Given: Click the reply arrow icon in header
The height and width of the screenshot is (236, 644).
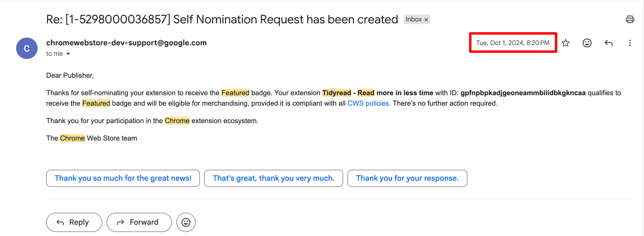Looking at the screenshot, I should point(609,43).
